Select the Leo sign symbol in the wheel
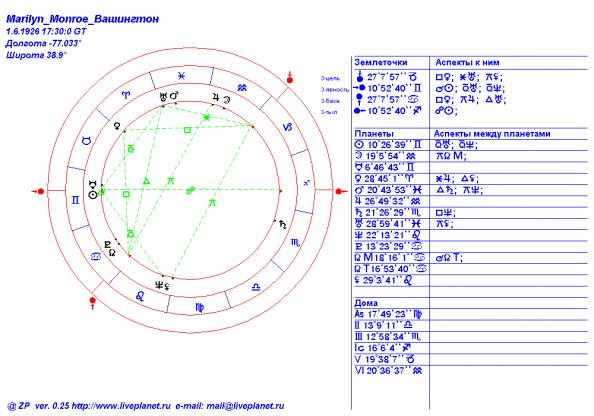The width and height of the screenshot is (594, 416). click(x=140, y=296)
